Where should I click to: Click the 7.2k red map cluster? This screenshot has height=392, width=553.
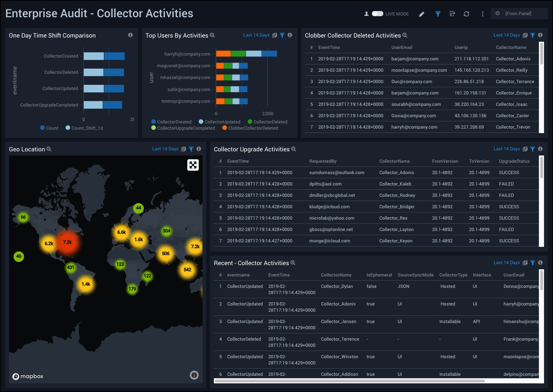pyautogui.click(x=67, y=242)
